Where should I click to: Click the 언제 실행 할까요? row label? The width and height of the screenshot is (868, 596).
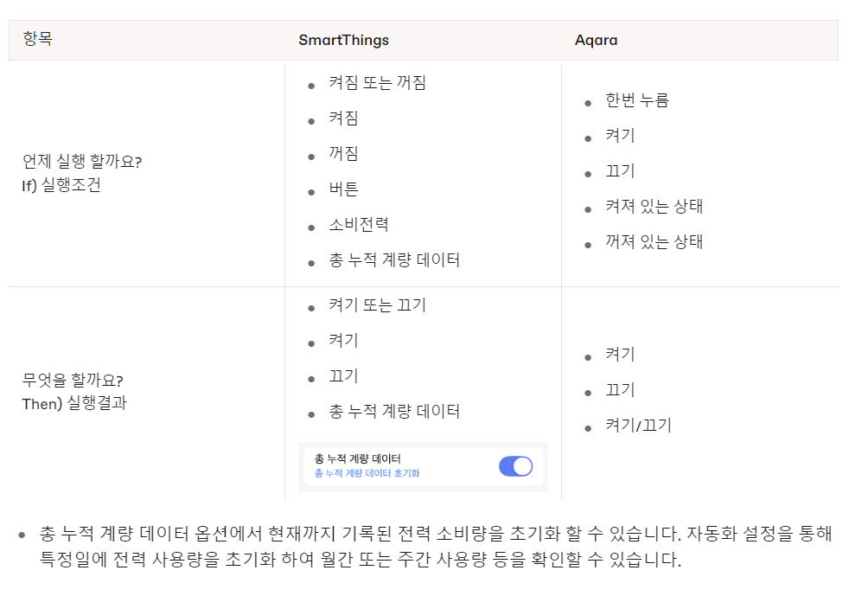pos(82,162)
